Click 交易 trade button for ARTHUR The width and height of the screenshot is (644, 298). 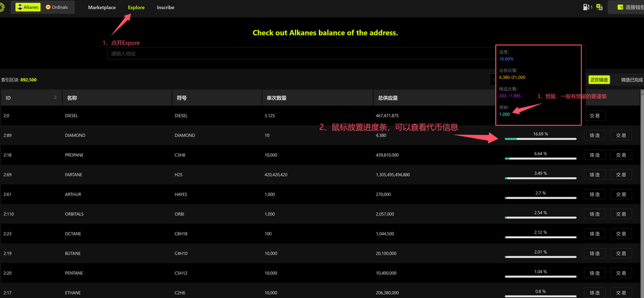621,194
